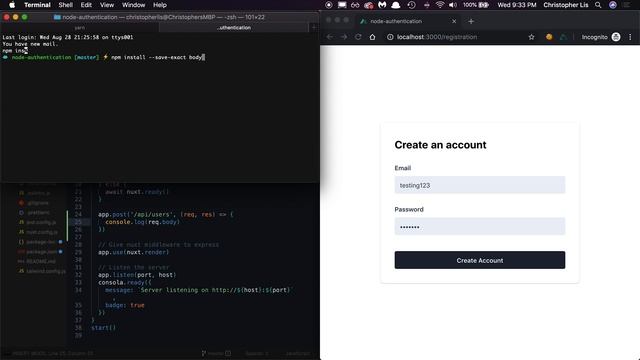This screenshot has height=360, width=640.
Task: Click the clock showing Wed 9:33 PM
Action: click(x=517, y=5)
